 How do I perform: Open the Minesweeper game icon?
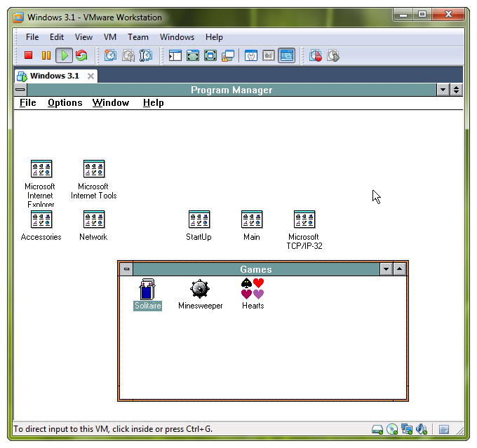[200, 289]
